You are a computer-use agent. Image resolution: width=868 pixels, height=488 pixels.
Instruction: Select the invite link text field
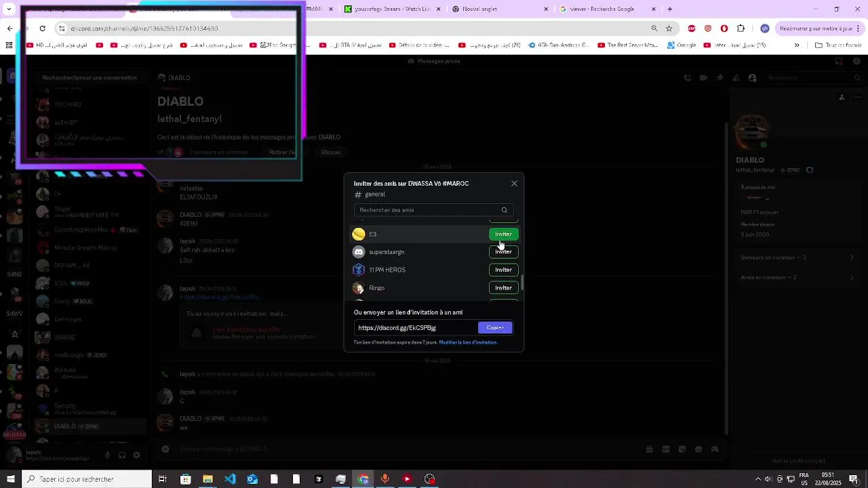coord(415,328)
